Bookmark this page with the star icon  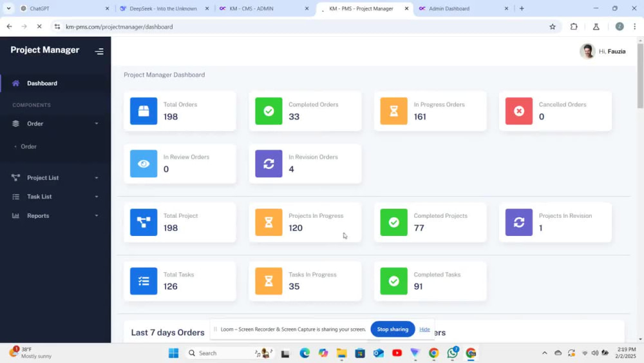point(553,26)
